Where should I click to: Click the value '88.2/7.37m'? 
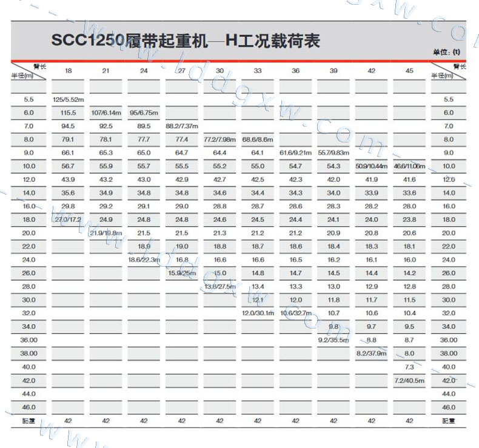pos(182,126)
